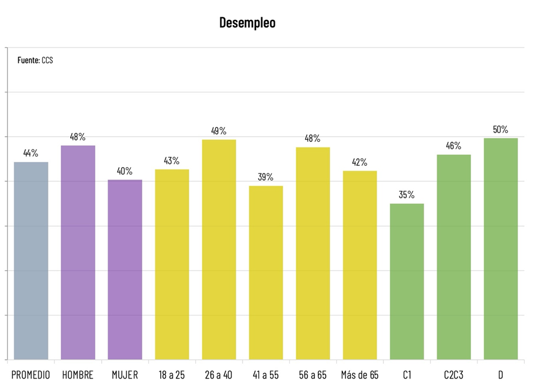Click the 50% data label
This screenshot has height=392, width=533.
pyautogui.click(x=501, y=130)
